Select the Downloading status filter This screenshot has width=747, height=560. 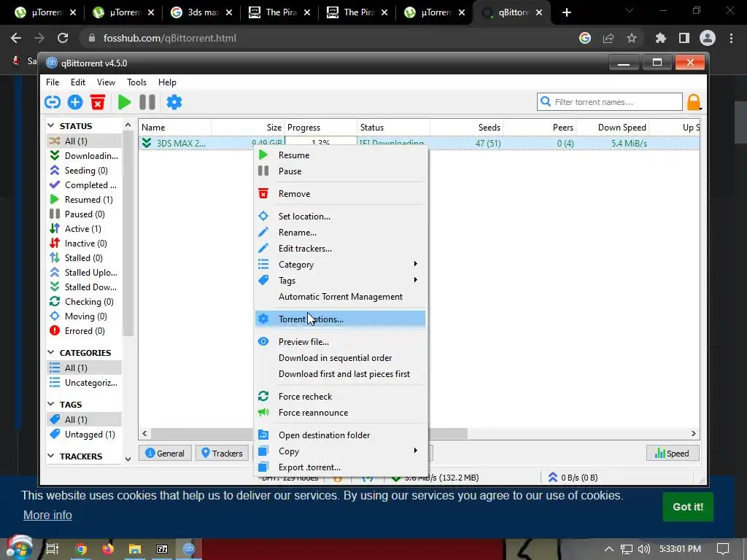tap(85, 156)
